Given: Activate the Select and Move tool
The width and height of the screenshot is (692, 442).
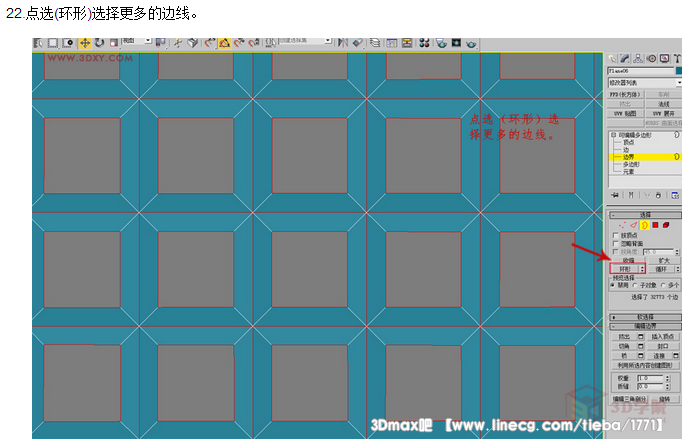Looking at the screenshot, I should point(84,43).
